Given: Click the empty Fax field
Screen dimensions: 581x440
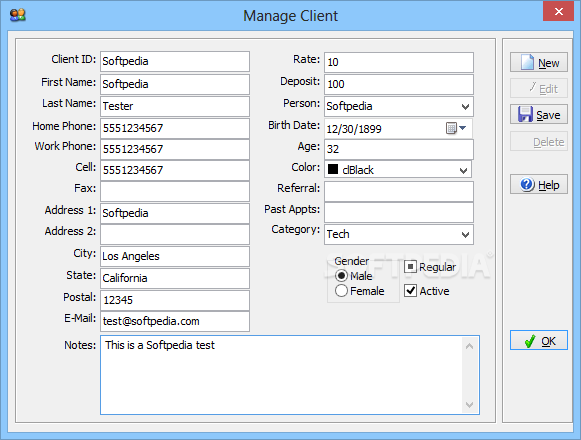Looking at the screenshot, I should pos(175,191).
